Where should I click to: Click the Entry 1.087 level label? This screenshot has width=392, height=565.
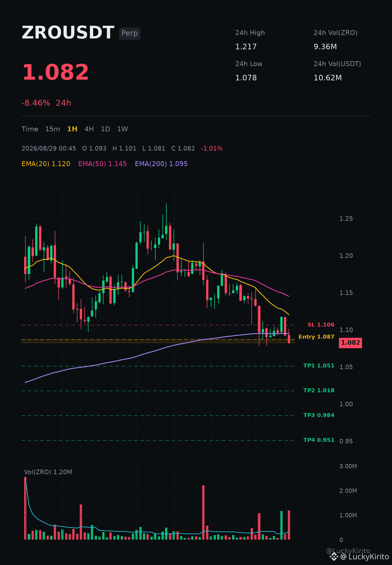[316, 337]
